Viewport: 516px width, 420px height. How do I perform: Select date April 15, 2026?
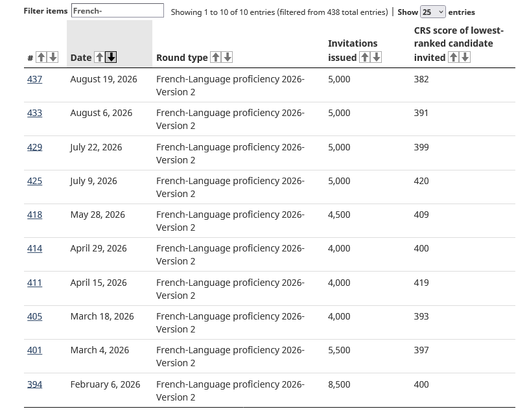click(x=99, y=283)
